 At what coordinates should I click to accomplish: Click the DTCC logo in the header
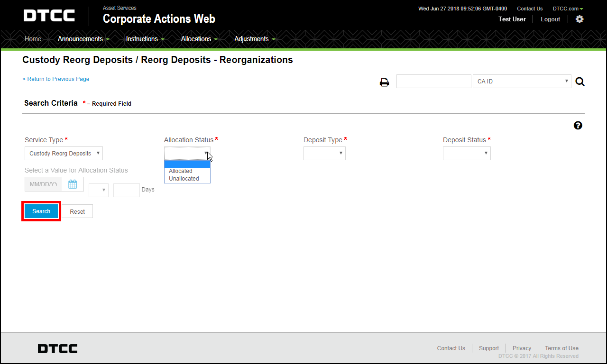pos(49,15)
